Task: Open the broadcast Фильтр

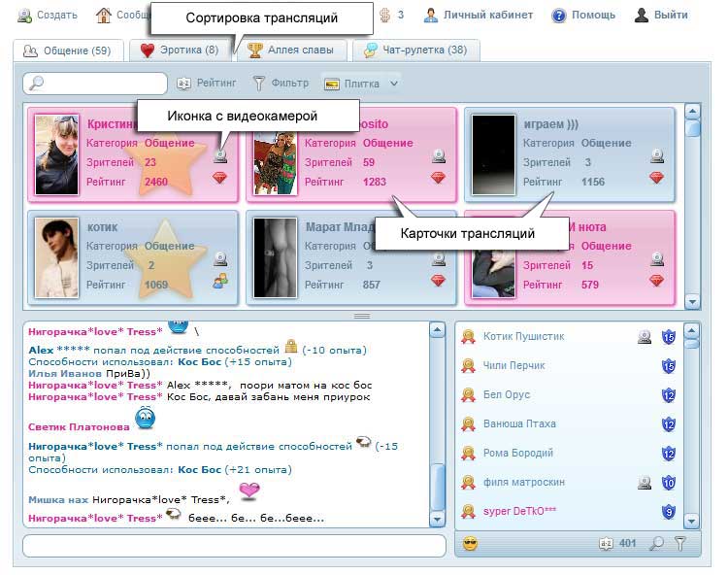Action: tap(281, 84)
